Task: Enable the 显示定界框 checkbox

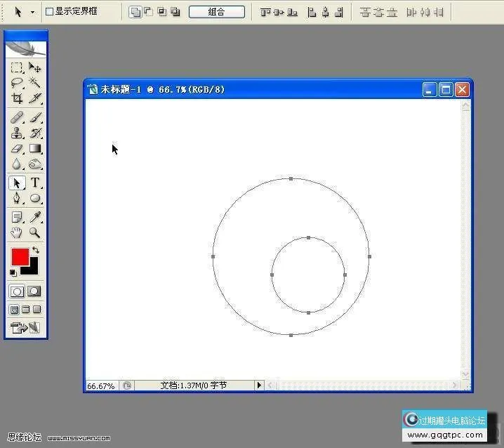Action: 49,12
